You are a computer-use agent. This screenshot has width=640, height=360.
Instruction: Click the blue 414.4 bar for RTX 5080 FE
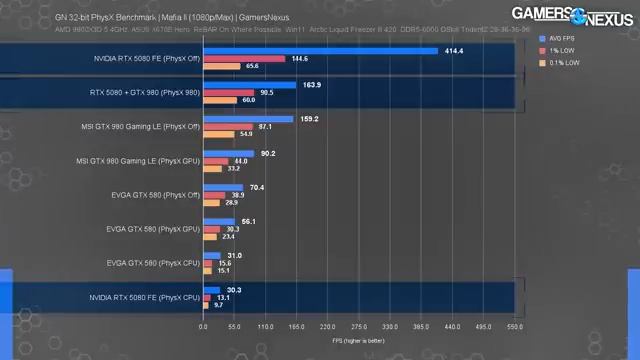321,51
